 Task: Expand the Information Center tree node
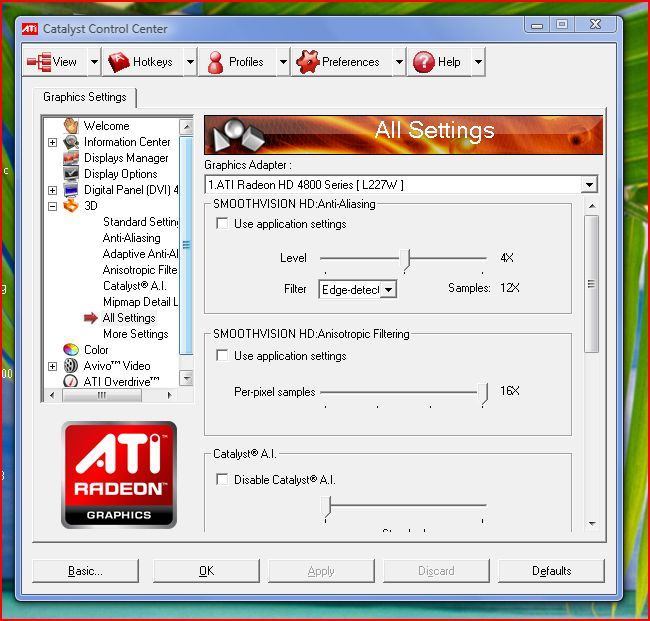tap(52, 142)
